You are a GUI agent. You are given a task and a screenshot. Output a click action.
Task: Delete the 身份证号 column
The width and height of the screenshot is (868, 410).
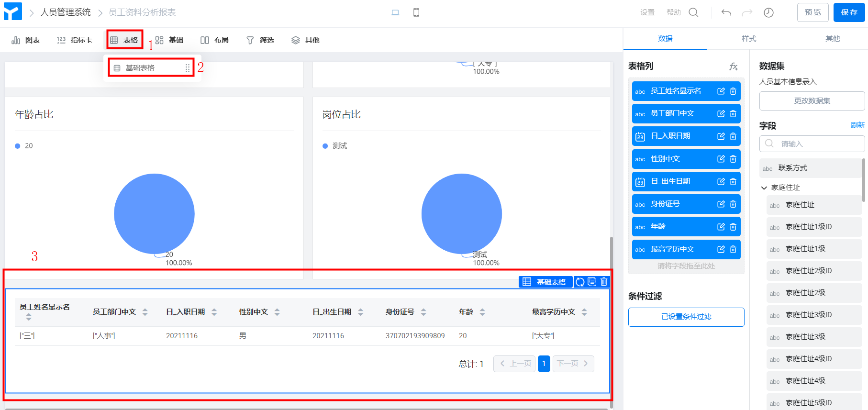[733, 204]
